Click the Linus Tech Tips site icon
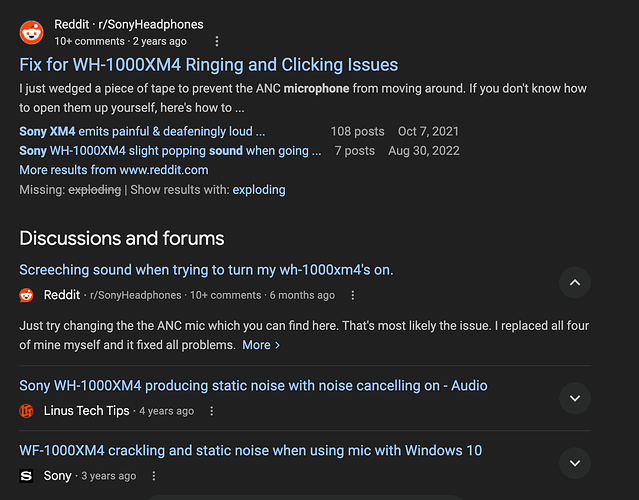Screen dimensions: 639x500 click(x=27, y=411)
